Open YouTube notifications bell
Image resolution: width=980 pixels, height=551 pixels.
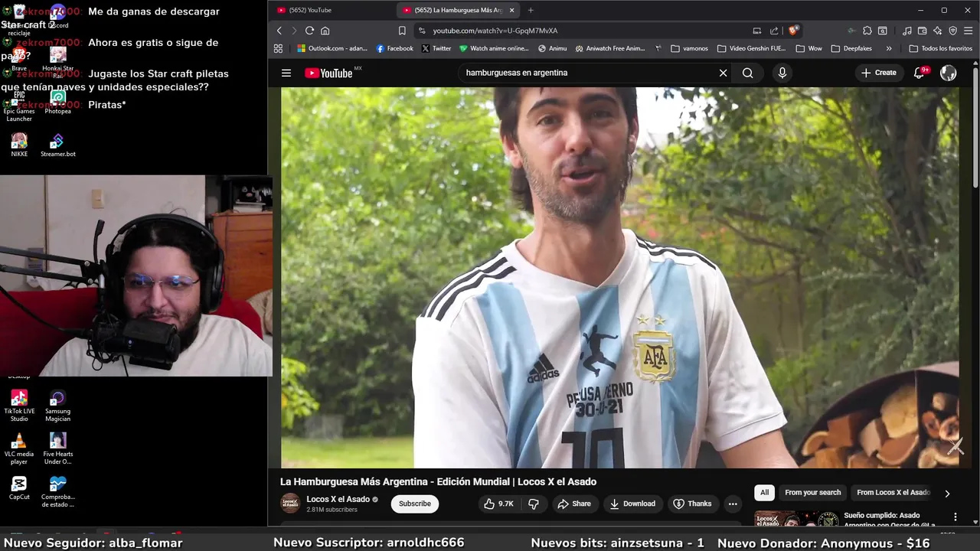pyautogui.click(x=920, y=73)
